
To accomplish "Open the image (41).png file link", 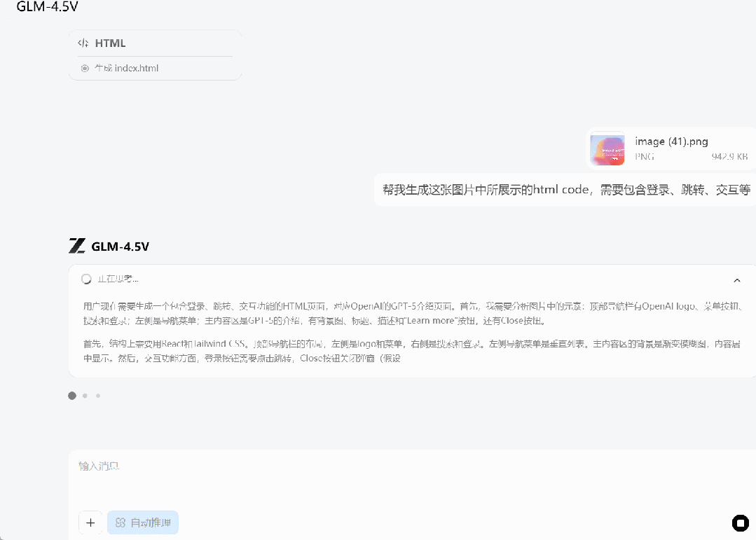I will click(671, 141).
